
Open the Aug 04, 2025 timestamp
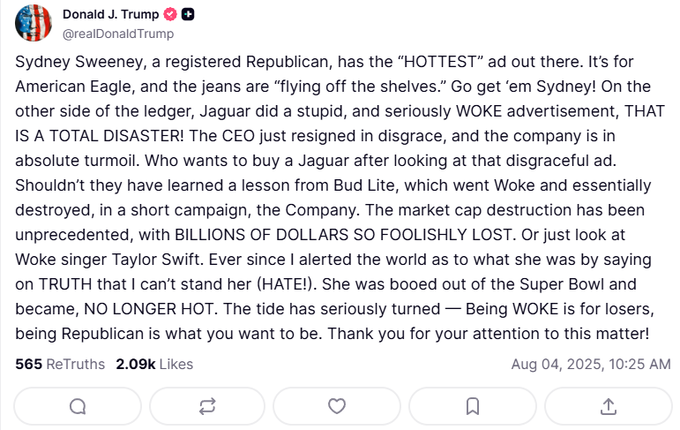[591, 364]
